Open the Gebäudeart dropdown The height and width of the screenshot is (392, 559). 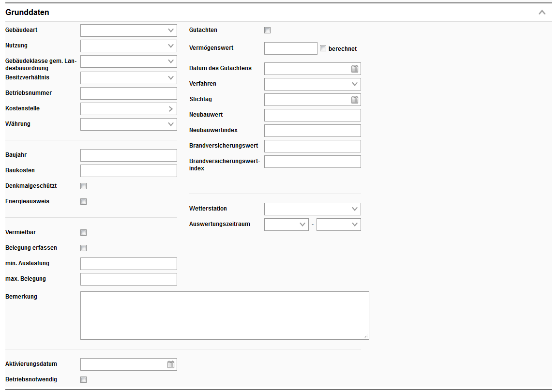(129, 30)
